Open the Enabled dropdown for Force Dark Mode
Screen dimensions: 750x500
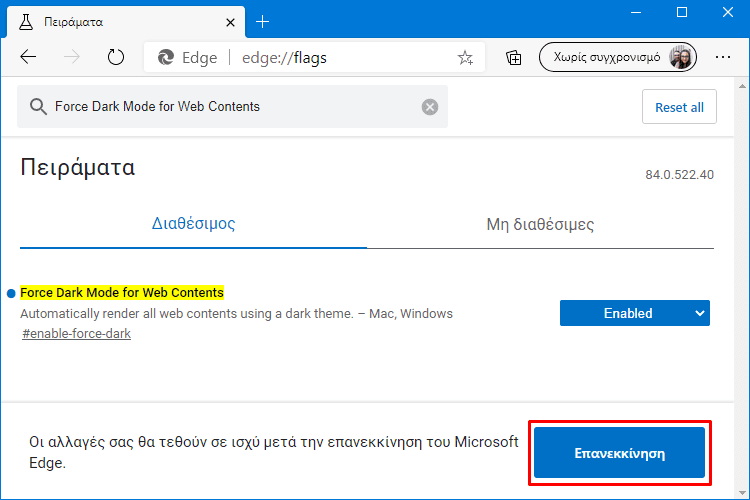click(x=635, y=313)
